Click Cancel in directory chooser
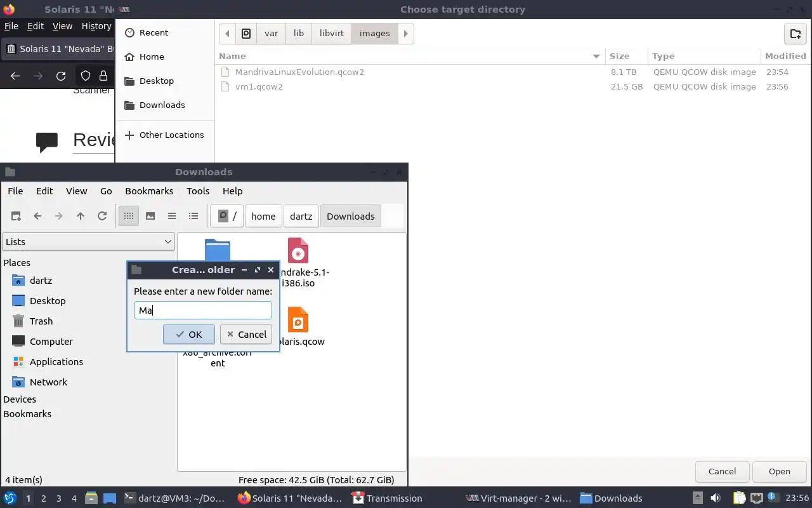Screen dimensions: 812x508 coord(722,471)
